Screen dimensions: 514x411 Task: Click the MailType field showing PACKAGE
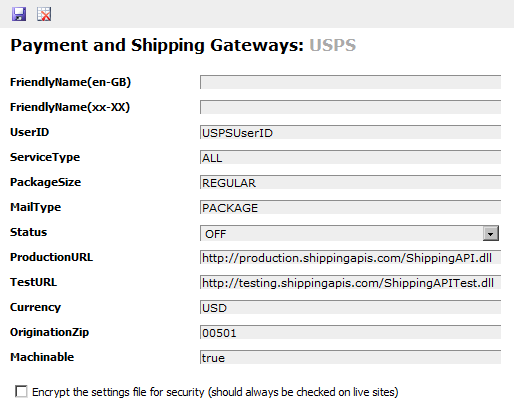click(350, 207)
